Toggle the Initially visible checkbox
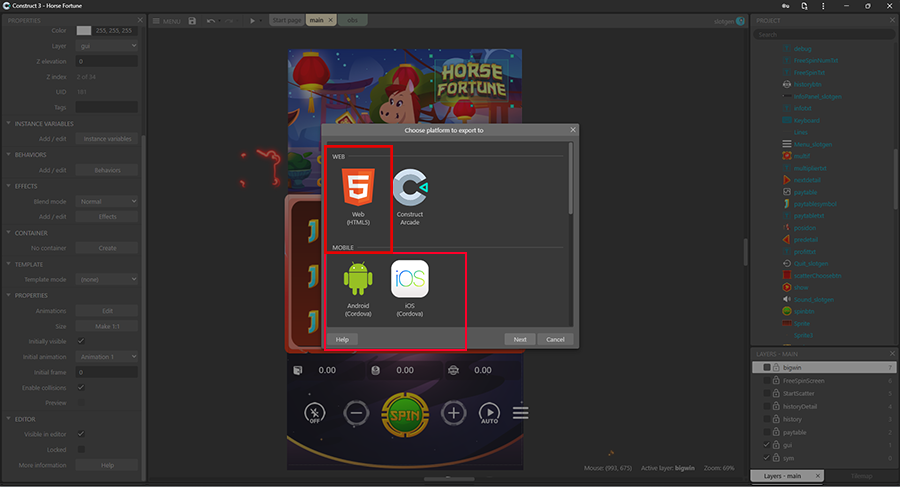The height and width of the screenshot is (489, 900). pyautogui.click(x=81, y=341)
